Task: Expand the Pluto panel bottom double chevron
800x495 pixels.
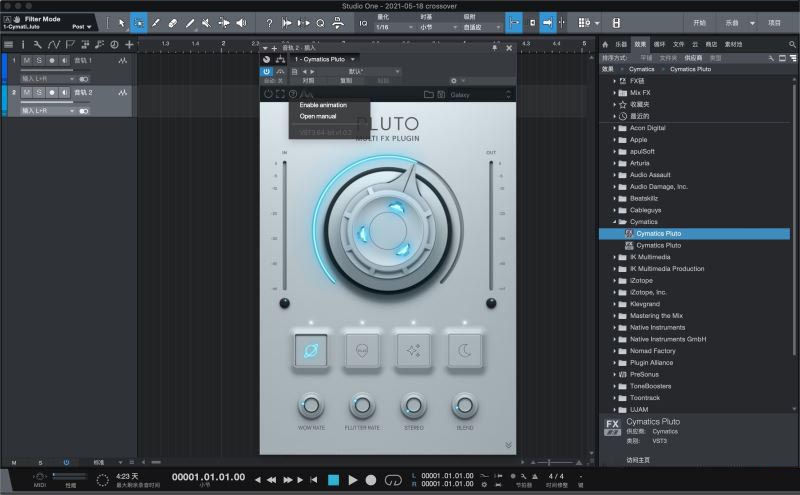Action: click(508, 445)
